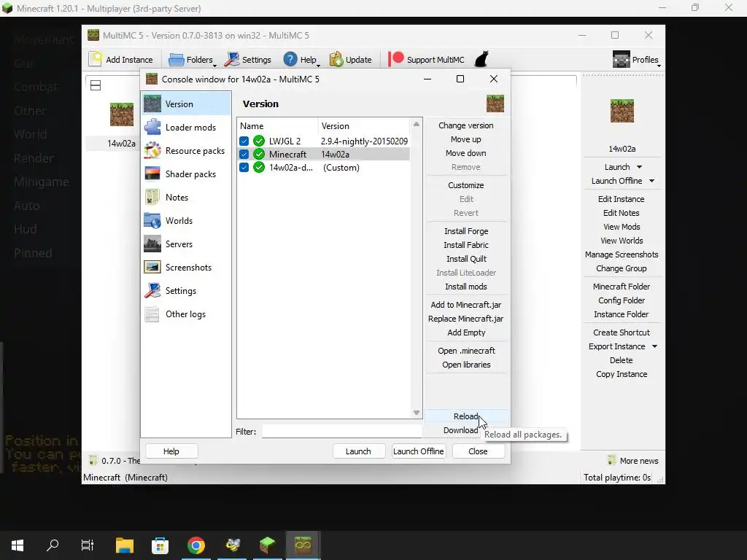Click the black cat icon in toolbar
The width and height of the screenshot is (747, 560).
482,59
